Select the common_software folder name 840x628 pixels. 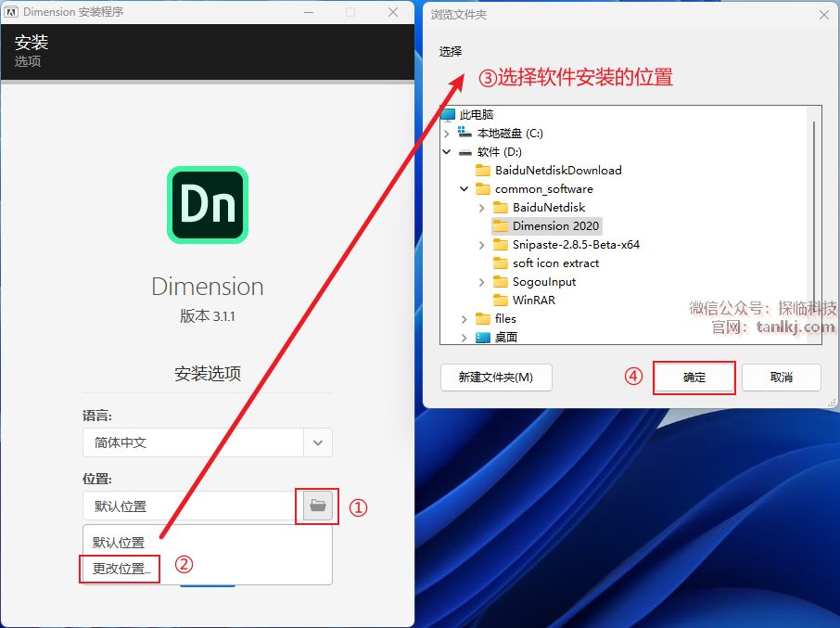(543, 188)
